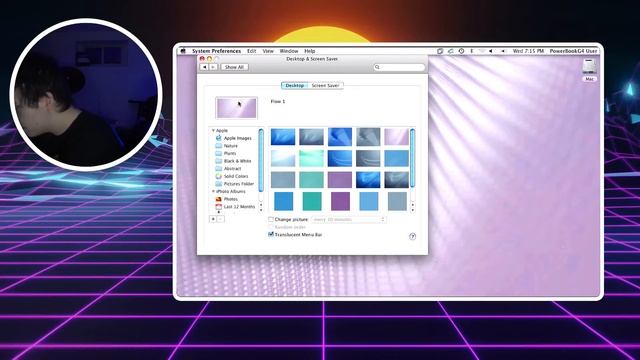Select the Desktop tab

click(x=295, y=86)
